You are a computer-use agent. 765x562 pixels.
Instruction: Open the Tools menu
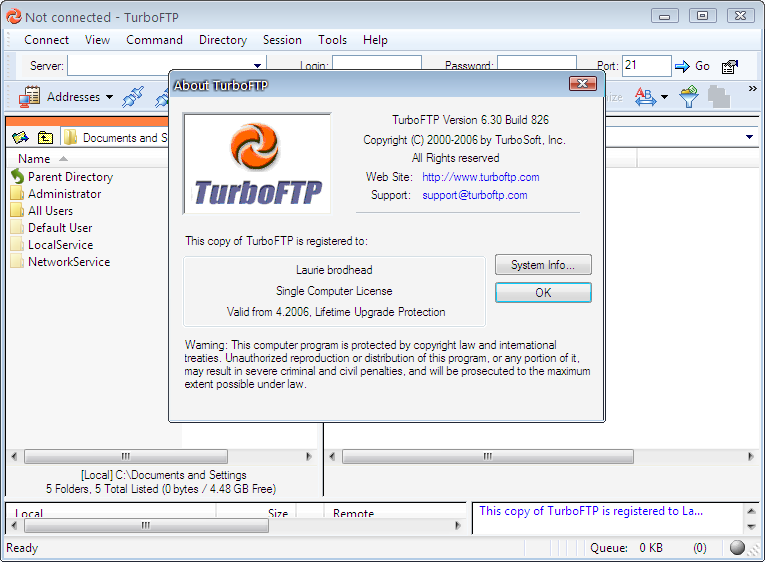pyautogui.click(x=332, y=40)
